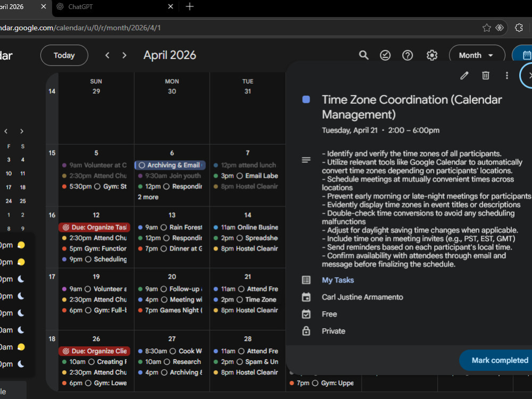This screenshot has height=399, width=532.
Task: Complete the 5:30pm Gym task circle
Action: tap(97, 186)
